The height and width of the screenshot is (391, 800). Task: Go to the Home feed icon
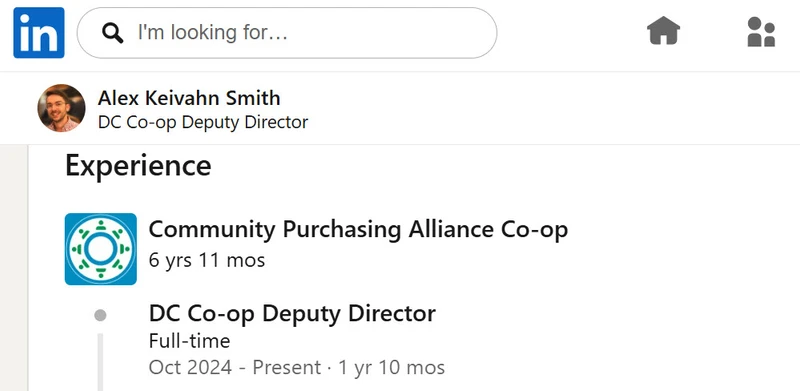(x=663, y=31)
